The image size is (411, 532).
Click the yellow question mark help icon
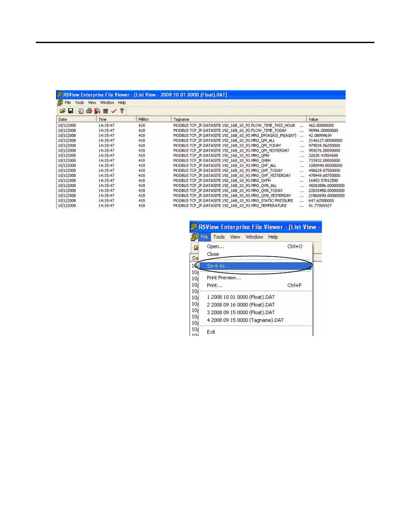pyautogui.click(x=122, y=111)
